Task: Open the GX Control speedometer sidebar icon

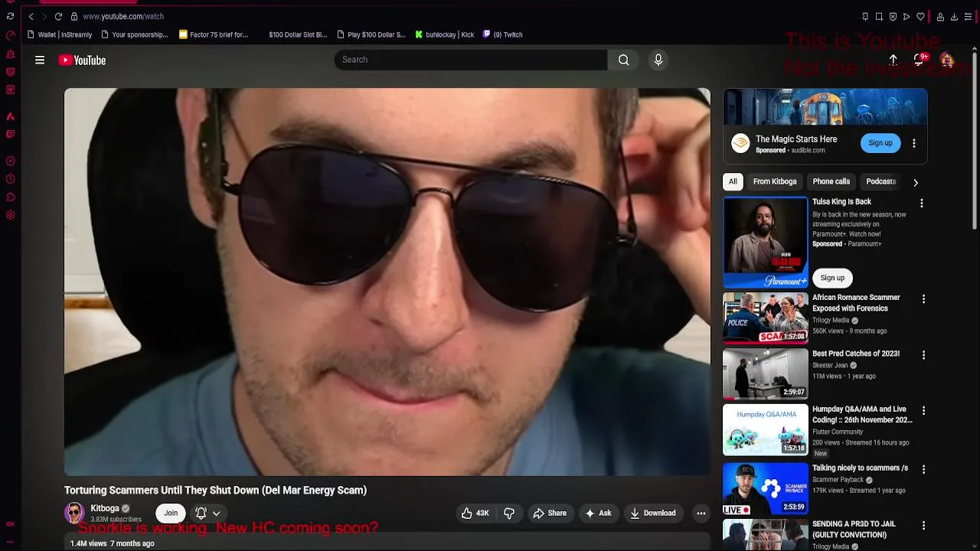Action: [x=10, y=35]
